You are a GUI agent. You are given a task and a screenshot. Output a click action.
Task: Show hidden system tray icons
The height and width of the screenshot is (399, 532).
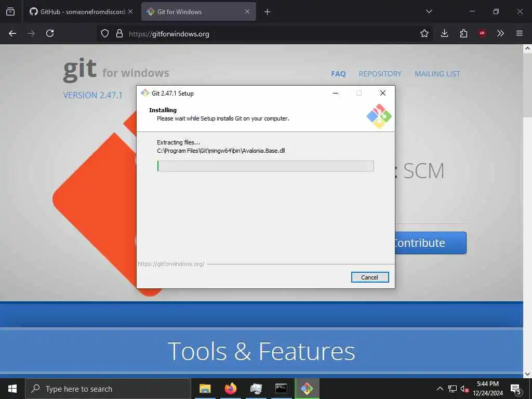[440, 389]
